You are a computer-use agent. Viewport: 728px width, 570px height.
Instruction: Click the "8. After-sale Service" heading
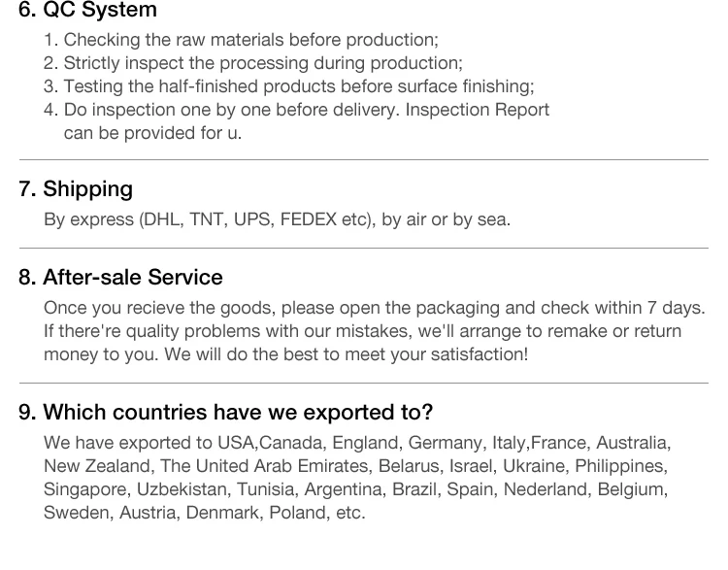coord(120,277)
